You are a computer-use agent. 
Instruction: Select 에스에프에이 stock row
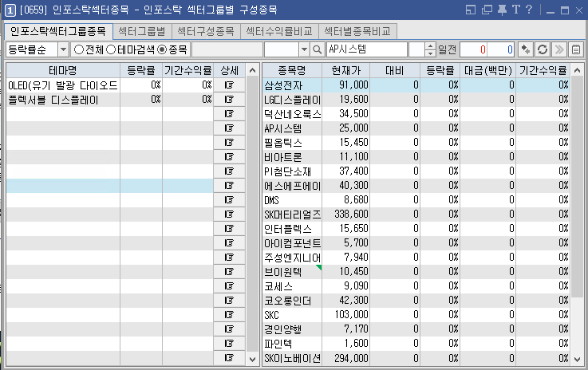416,186
